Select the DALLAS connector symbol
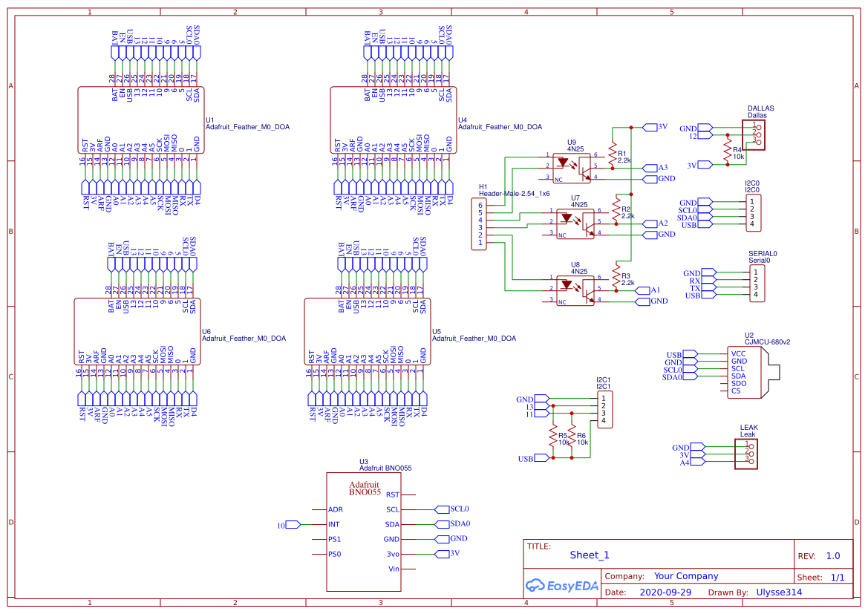868x614 pixels. (x=757, y=134)
